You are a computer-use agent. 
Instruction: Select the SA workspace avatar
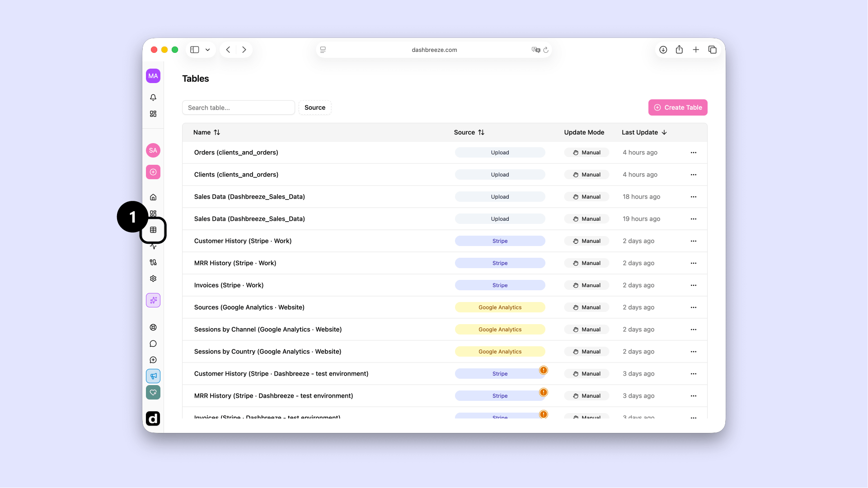(x=153, y=150)
